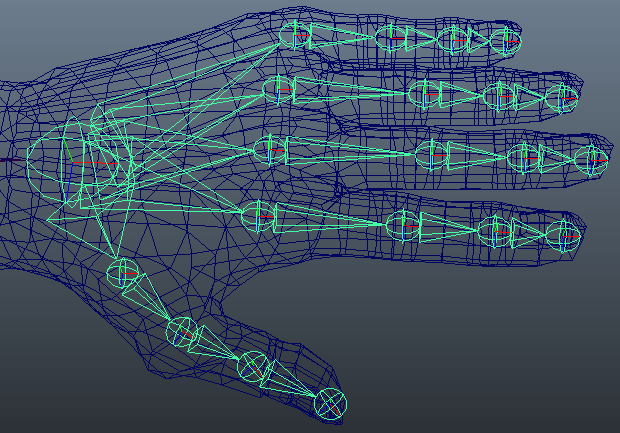Select the index finger middle knuckle joint

pos(401,226)
